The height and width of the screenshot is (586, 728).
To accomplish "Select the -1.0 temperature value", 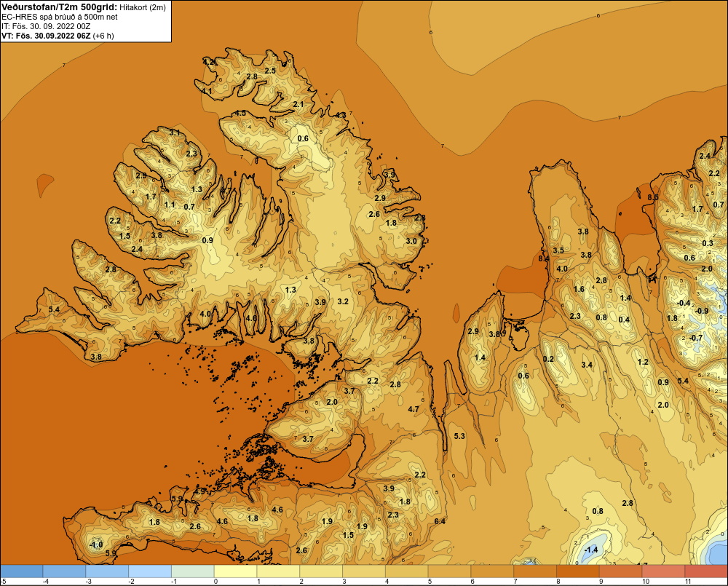I will point(95,545).
